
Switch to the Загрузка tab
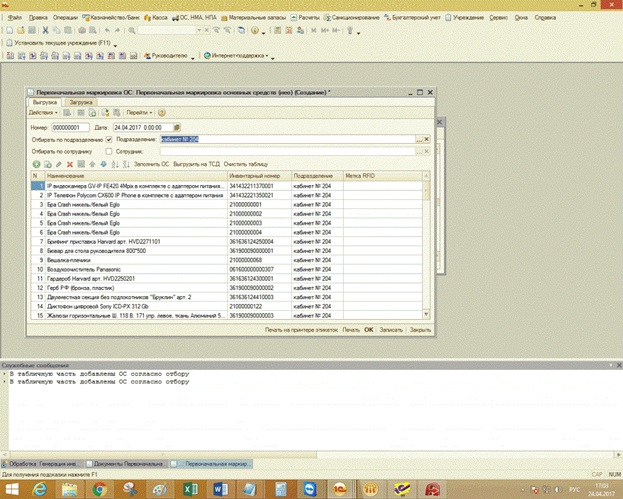(81, 102)
